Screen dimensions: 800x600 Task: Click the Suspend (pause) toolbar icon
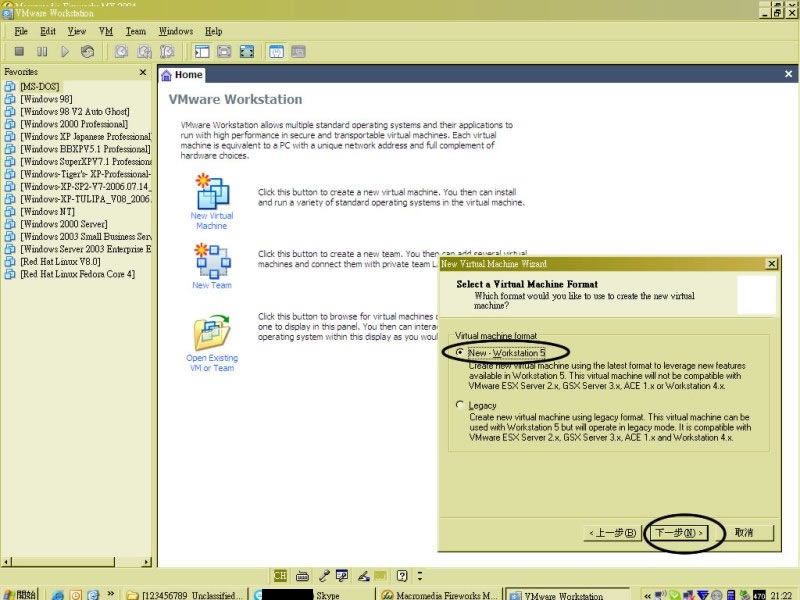click(42, 52)
